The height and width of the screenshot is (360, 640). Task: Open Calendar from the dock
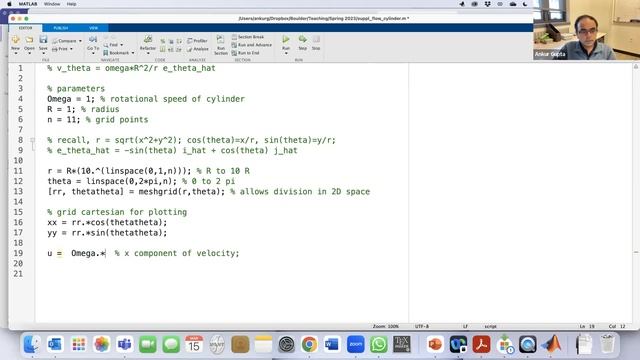point(194,344)
